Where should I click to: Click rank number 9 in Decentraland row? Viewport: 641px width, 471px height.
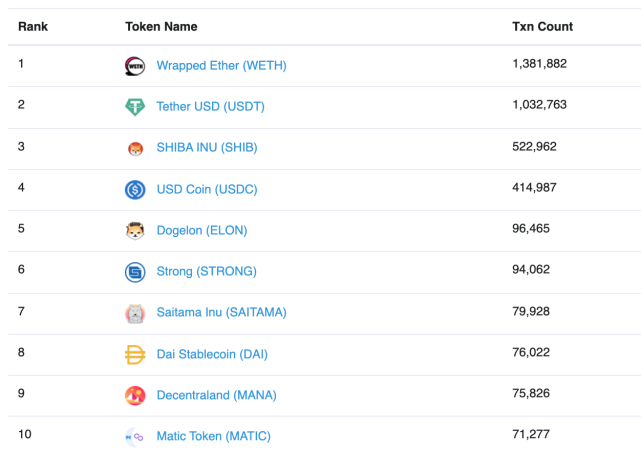[x=21, y=393]
